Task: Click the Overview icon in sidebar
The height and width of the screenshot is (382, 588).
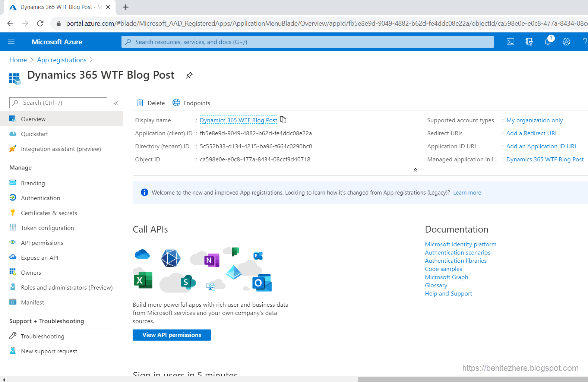Action: [x=13, y=119]
